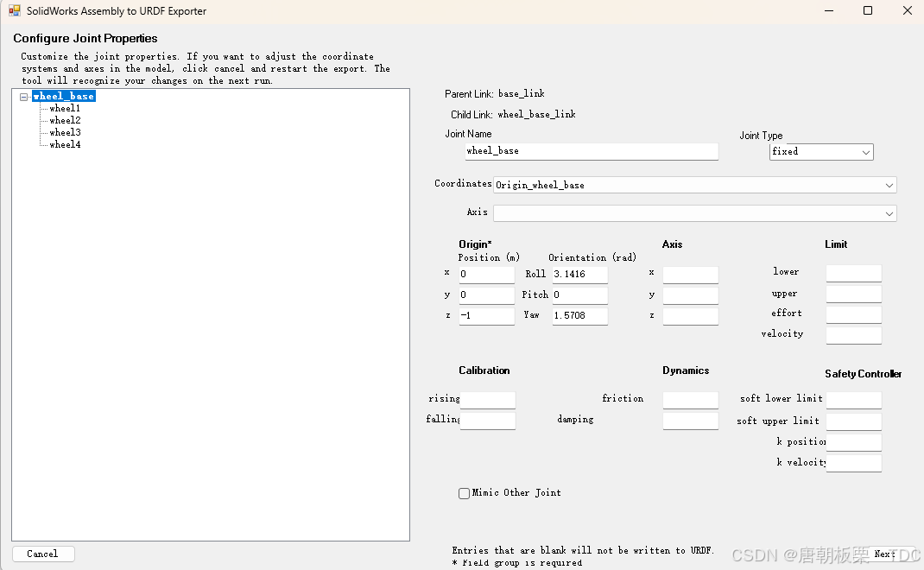This screenshot has height=570, width=924.
Task: Select wheel2 in the joint tree
Action: click(63, 120)
